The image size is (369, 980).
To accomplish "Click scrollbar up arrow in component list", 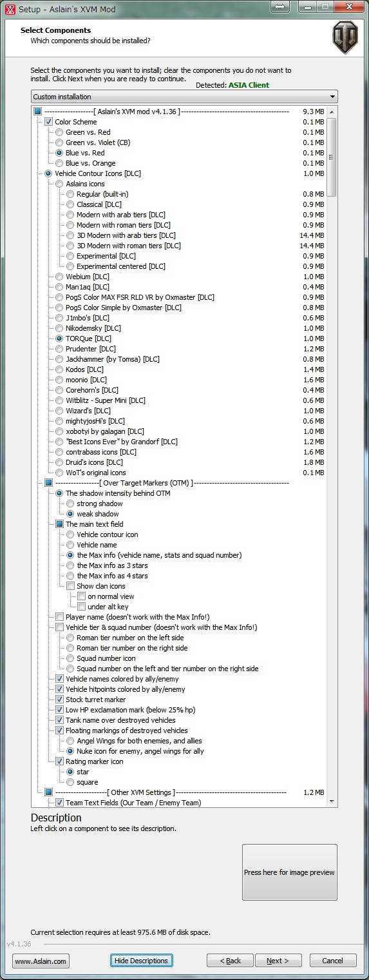I will point(332,112).
